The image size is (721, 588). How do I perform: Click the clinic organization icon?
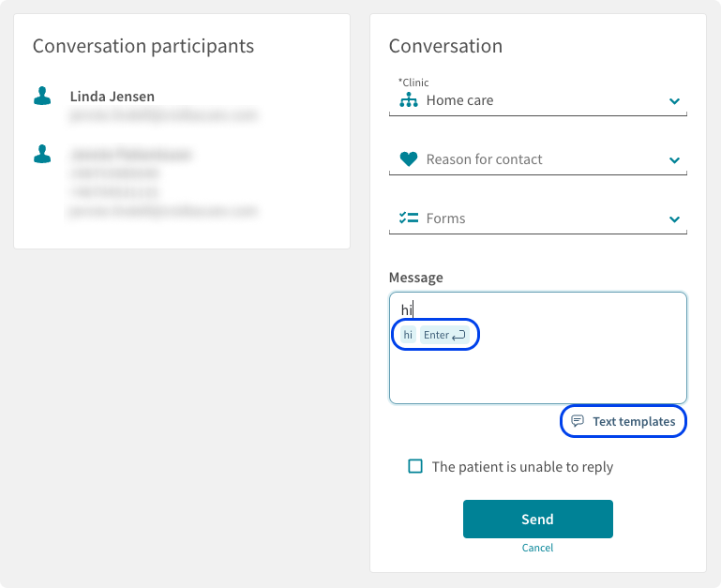[x=409, y=99]
